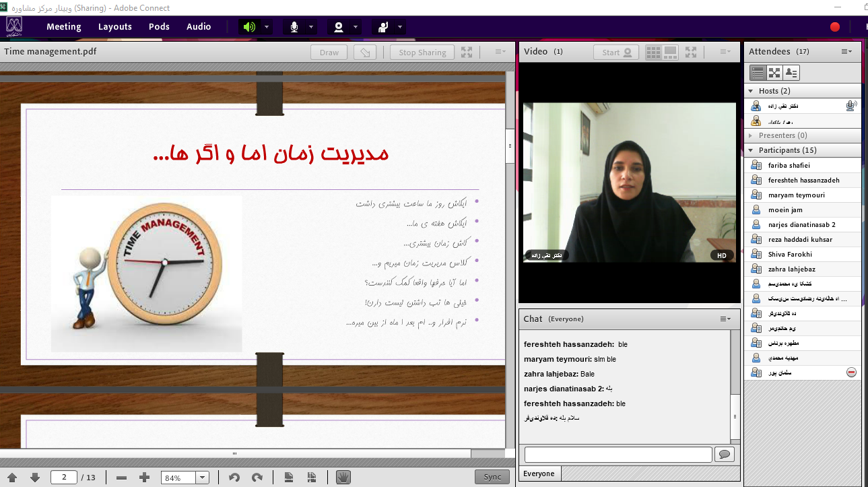Switch video pod to grid layout

click(653, 52)
